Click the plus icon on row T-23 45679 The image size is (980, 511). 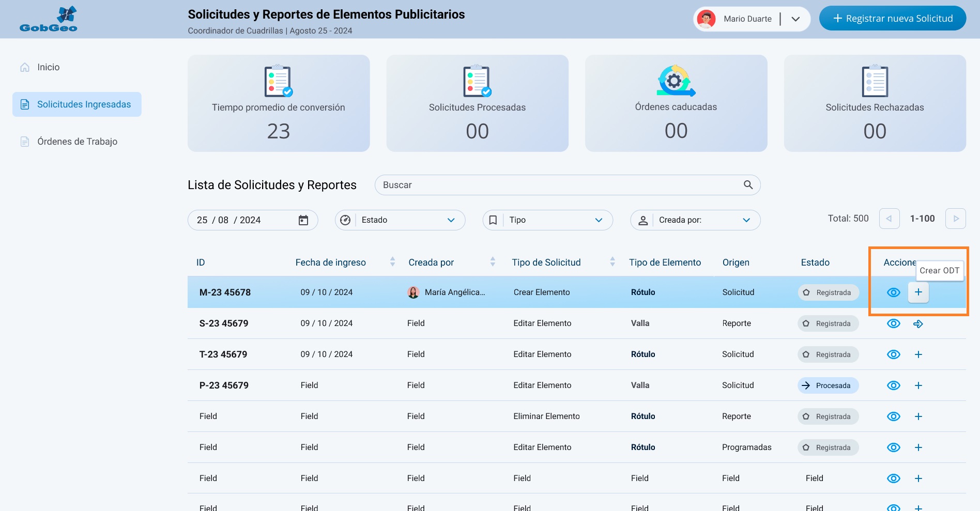click(918, 354)
